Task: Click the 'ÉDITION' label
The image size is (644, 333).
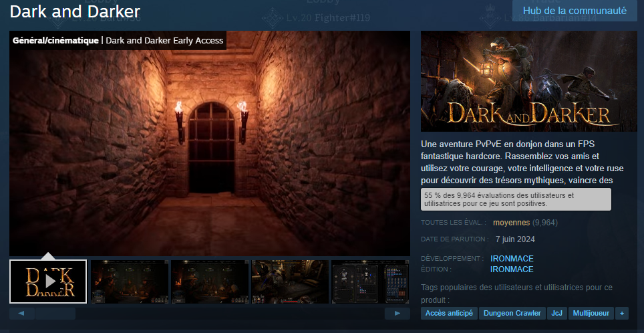Action: pyautogui.click(x=436, y=269)
